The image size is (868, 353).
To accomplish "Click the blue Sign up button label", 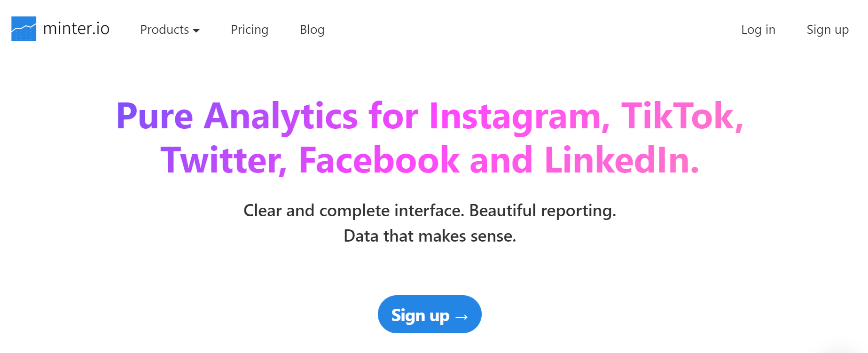I will [420, 315].
